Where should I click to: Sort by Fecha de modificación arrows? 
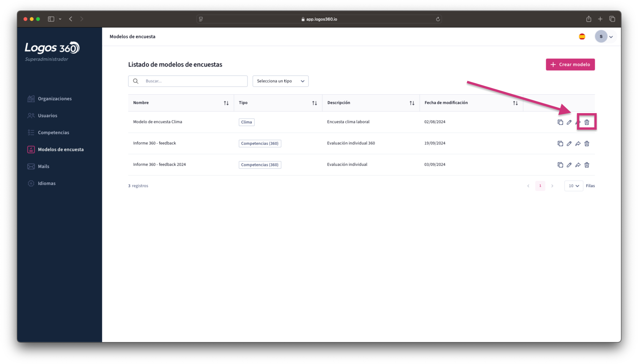click(515, 103)
